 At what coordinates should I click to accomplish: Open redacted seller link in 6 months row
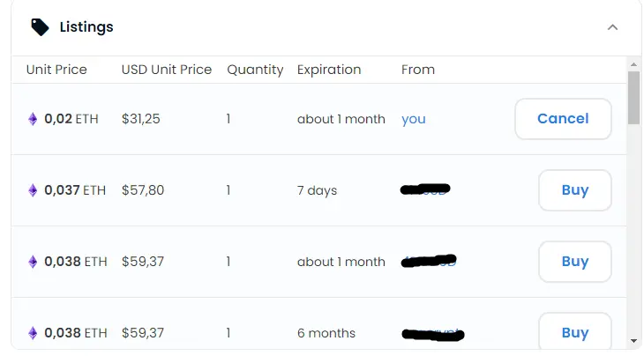click(433, 334)
